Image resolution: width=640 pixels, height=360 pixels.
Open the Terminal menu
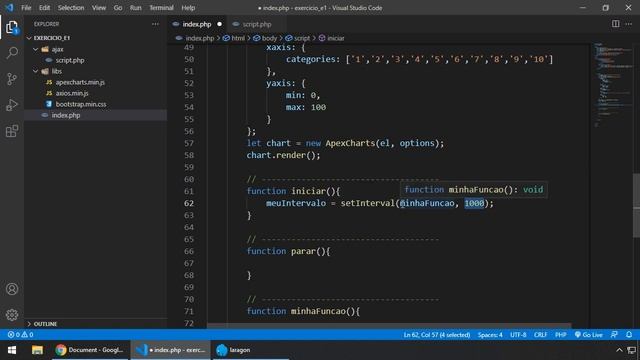point(161,8)
